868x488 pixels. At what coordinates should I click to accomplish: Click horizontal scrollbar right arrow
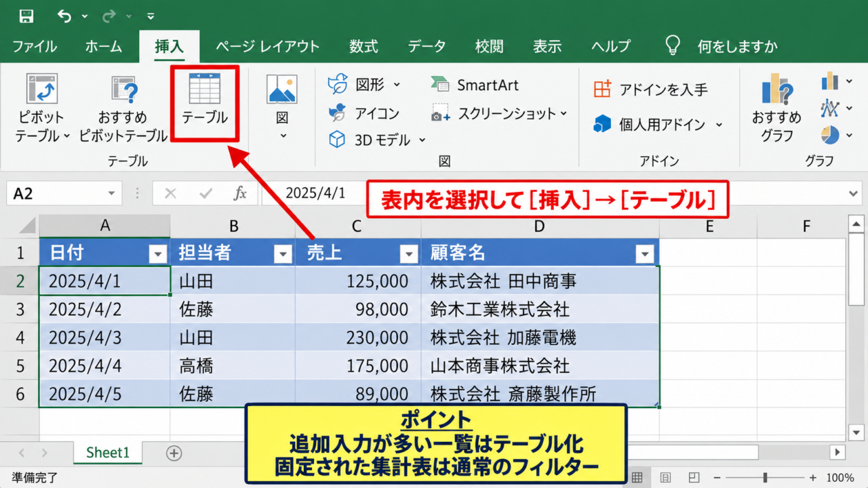(x=839, y=452)
